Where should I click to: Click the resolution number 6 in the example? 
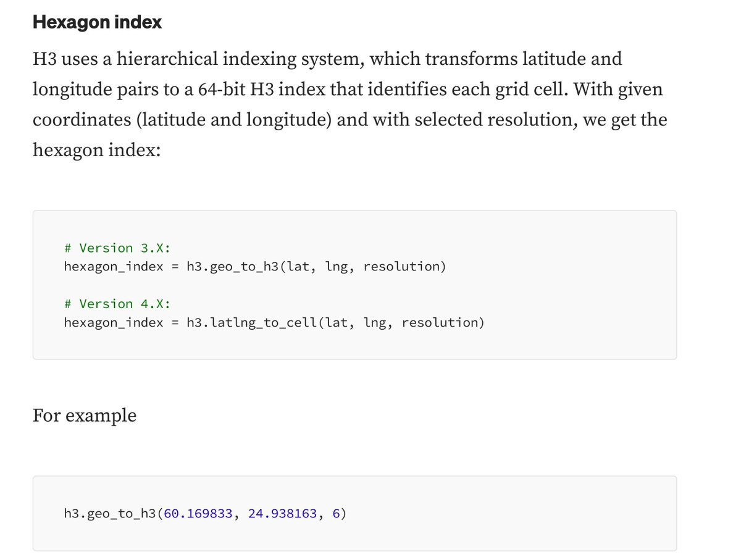pos(336,514)
